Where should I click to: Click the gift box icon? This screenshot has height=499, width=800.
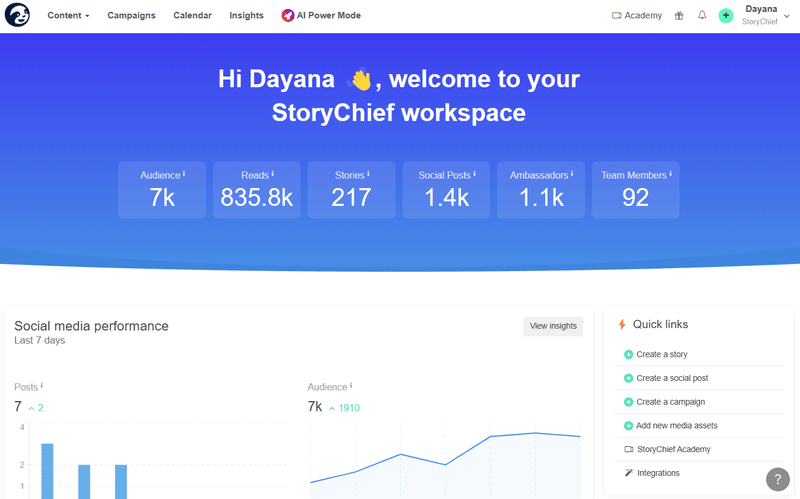tap(679, 15)
